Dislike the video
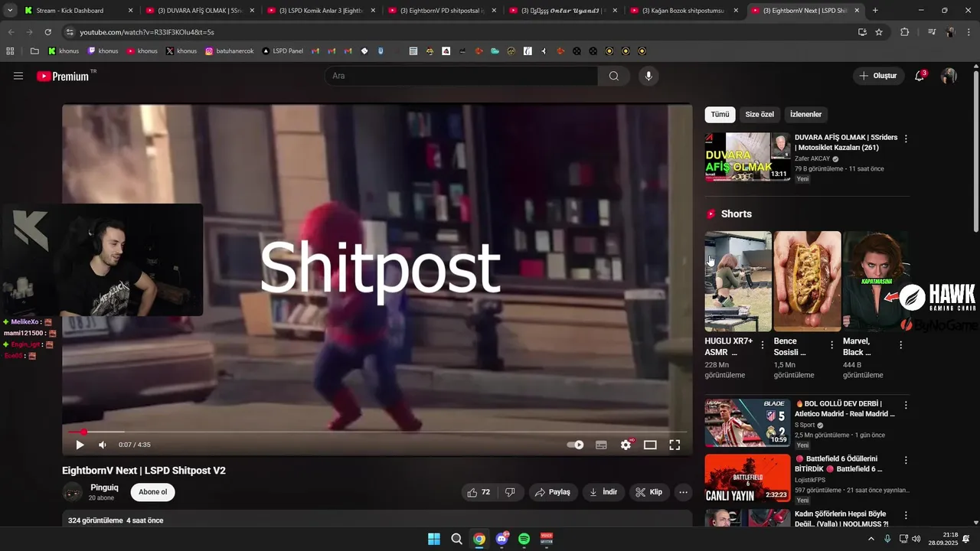 click(x=510, y=492)
